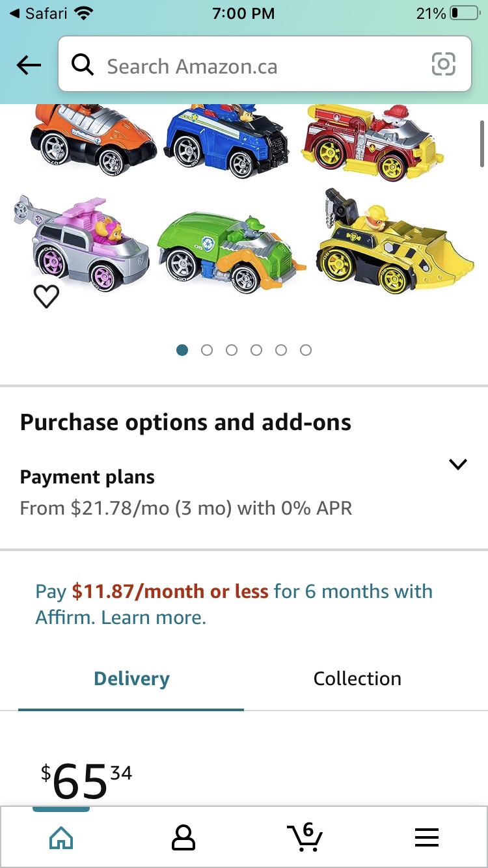
Task: Tap the magnifying glass search icon
Action: 83,65
